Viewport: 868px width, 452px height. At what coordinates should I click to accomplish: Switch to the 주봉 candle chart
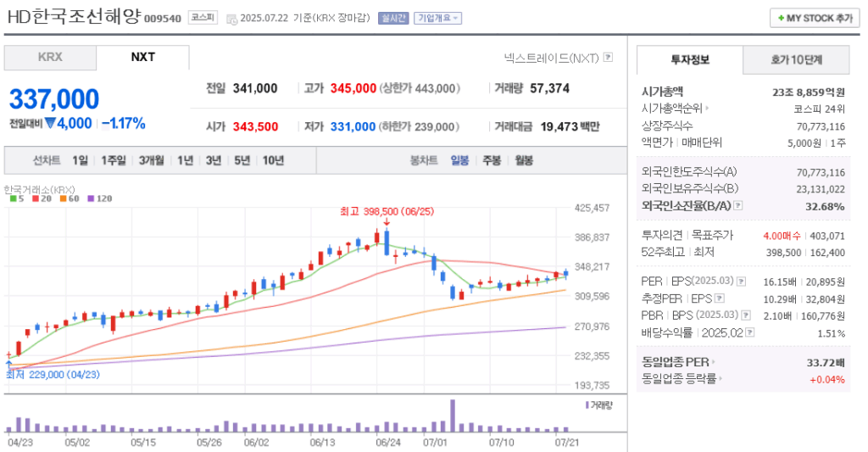point(492,160)
